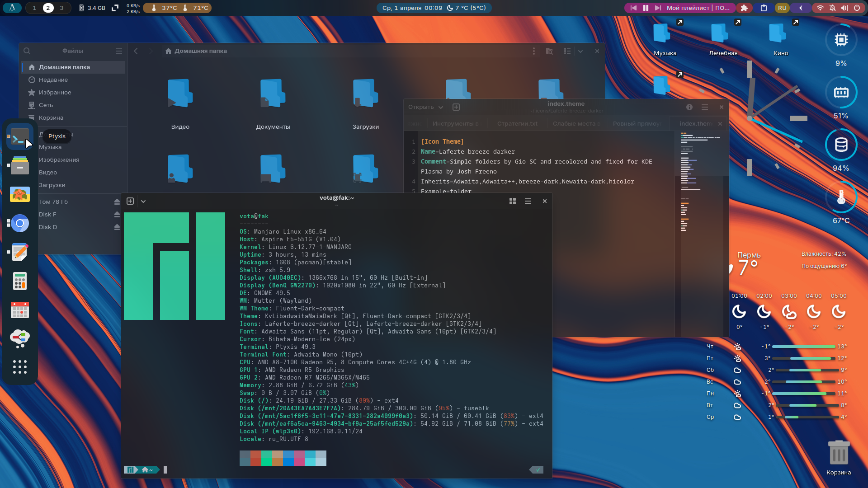Viewport: 868px width, 488px height.
Task: Show the applications grid from the dock
Action: pos(20,366)
